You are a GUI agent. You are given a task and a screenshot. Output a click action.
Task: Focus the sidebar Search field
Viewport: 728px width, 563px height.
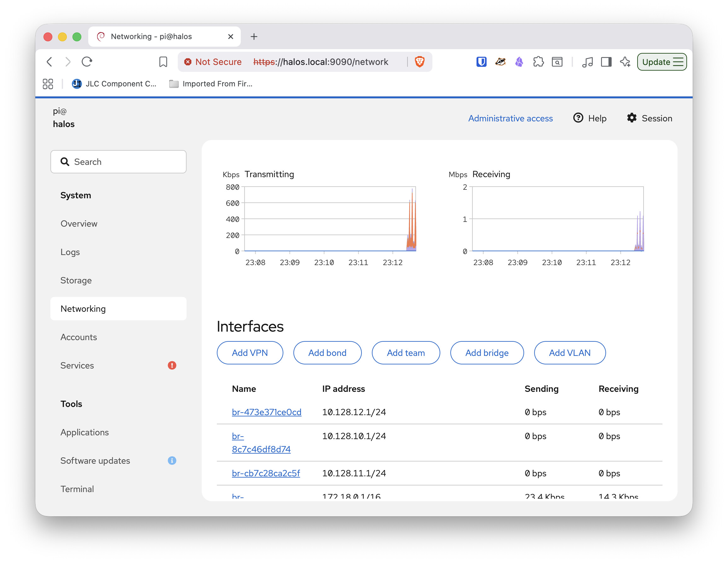118,162
